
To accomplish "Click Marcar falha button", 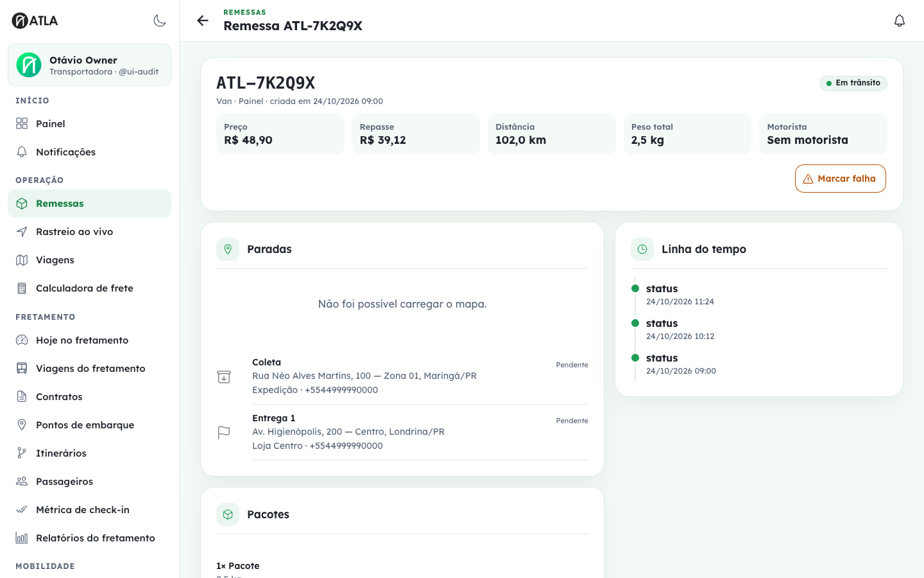I will (x=840, y=179).
